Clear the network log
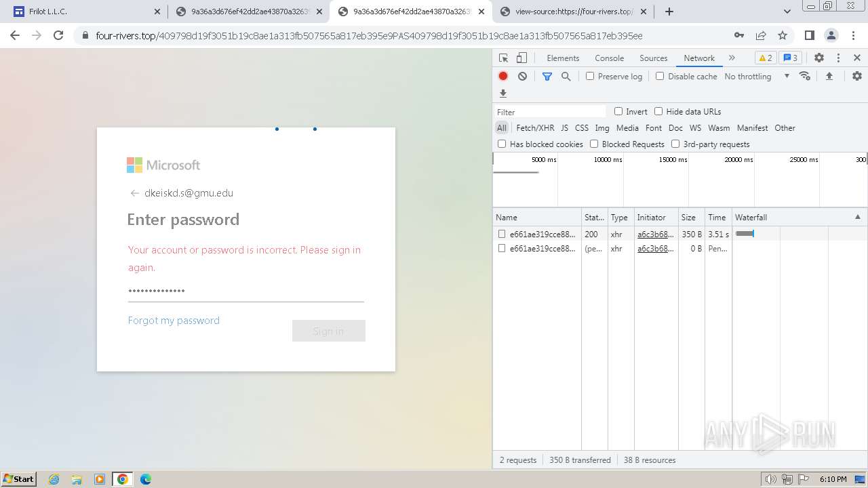This screenshot has width=868, height=488. tap(522, 77)
